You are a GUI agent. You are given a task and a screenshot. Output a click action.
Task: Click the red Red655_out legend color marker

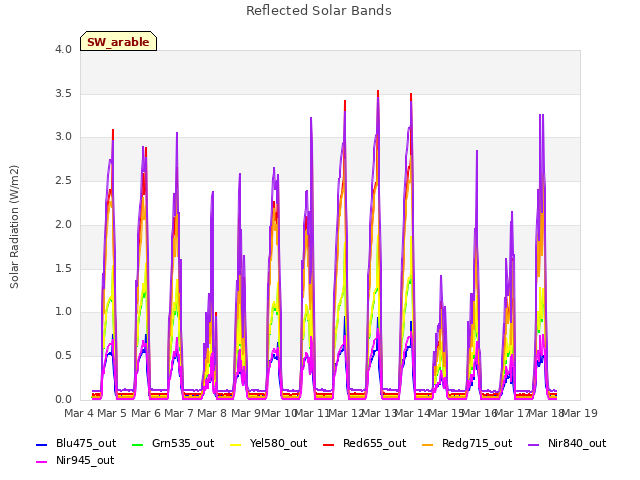click(x=329, y=444)
